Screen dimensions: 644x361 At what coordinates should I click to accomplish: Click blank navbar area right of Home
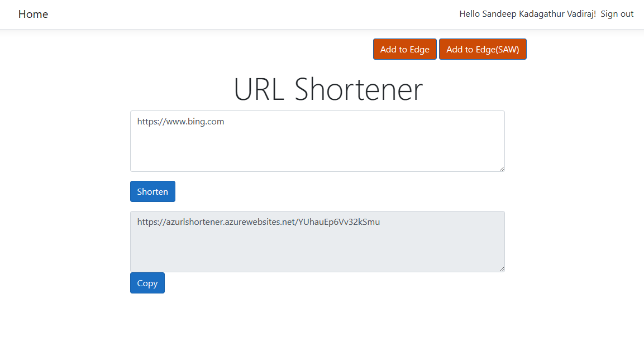[251, 14]
